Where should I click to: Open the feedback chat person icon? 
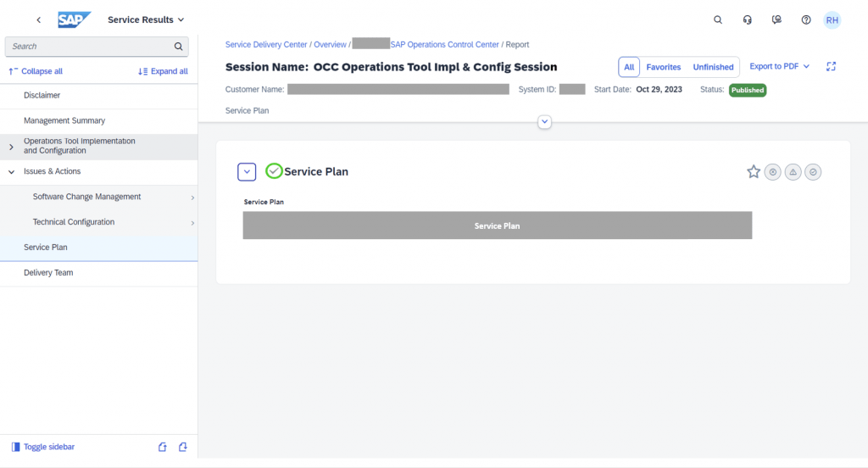776,20
